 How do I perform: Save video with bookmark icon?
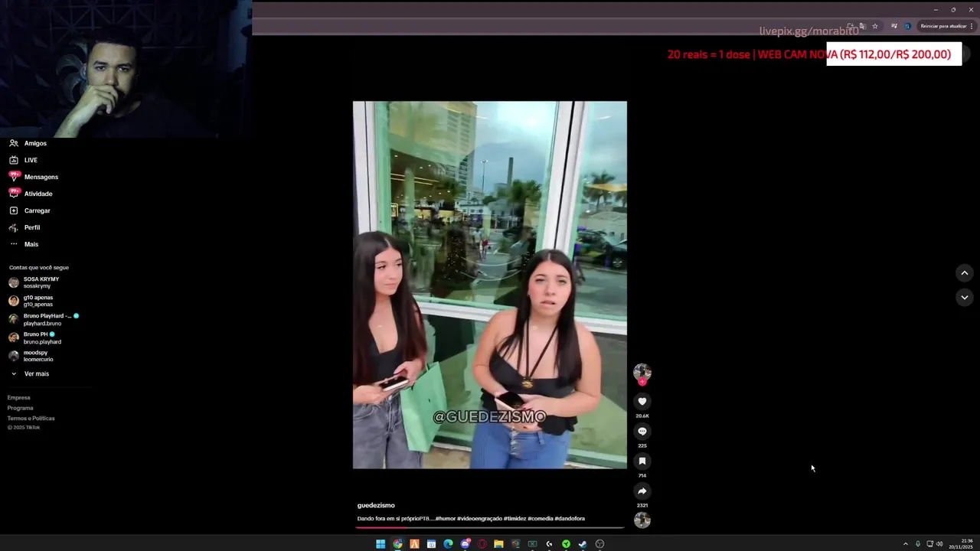[x=642, y=461]
